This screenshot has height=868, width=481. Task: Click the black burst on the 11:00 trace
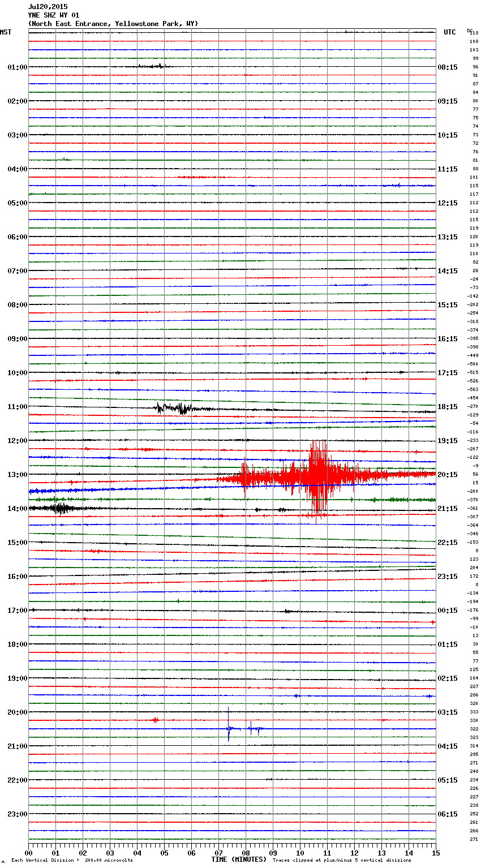[x=174, y=408]
